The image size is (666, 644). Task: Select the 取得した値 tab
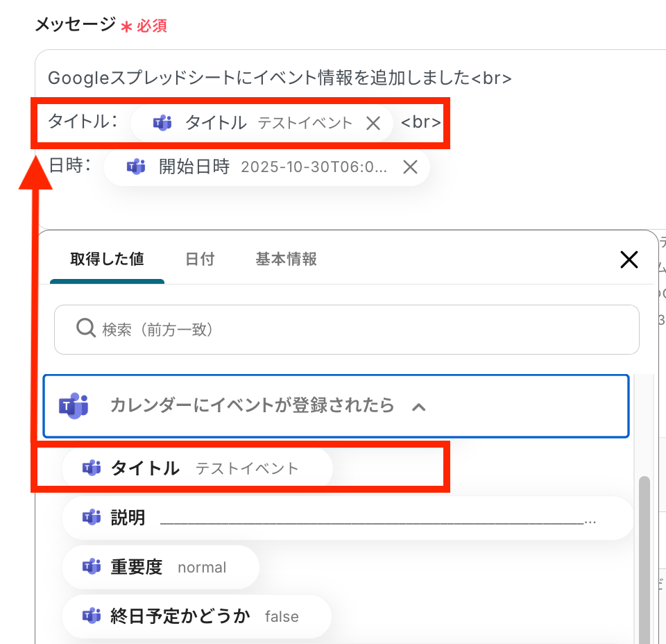click(107, 260)
